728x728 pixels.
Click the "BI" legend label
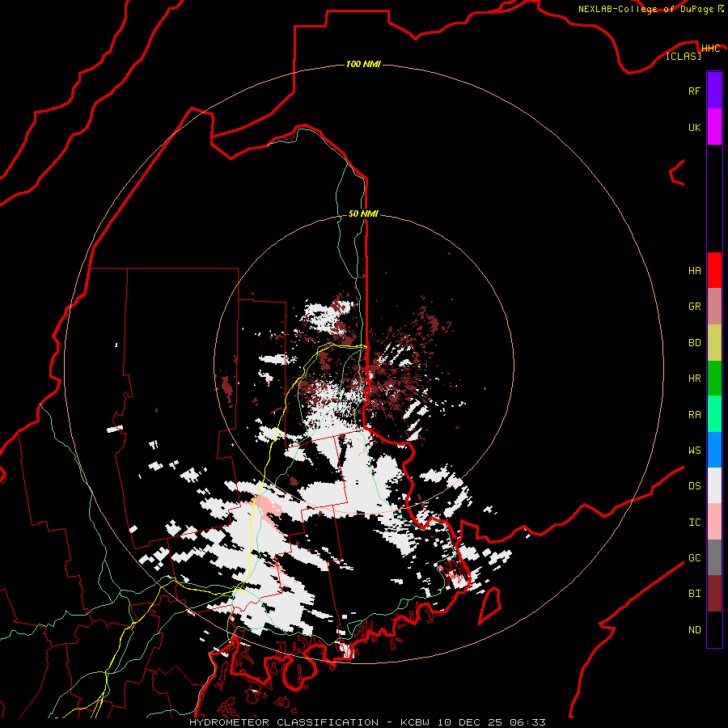click(694, 594)
